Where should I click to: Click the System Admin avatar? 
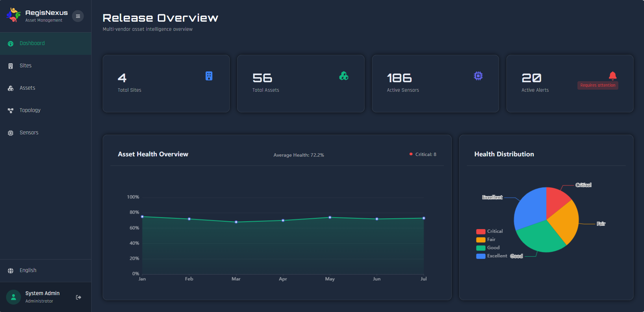tap(14, 297)
